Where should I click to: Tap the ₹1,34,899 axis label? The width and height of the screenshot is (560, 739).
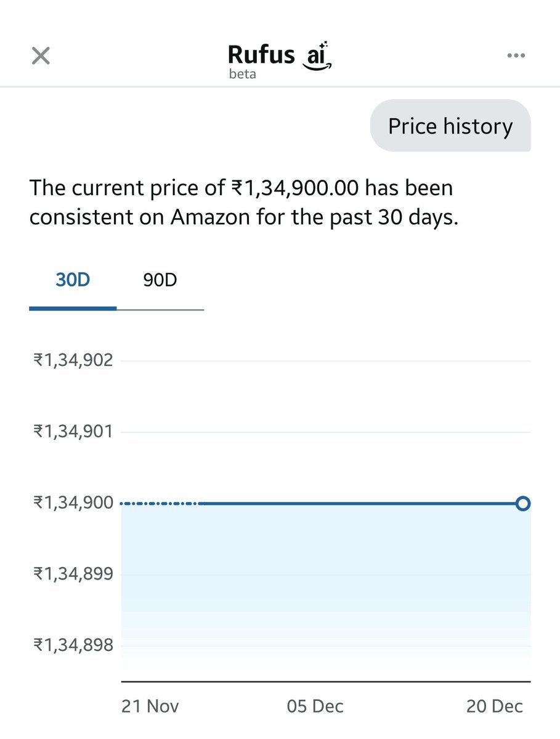(x=74, y=574)
